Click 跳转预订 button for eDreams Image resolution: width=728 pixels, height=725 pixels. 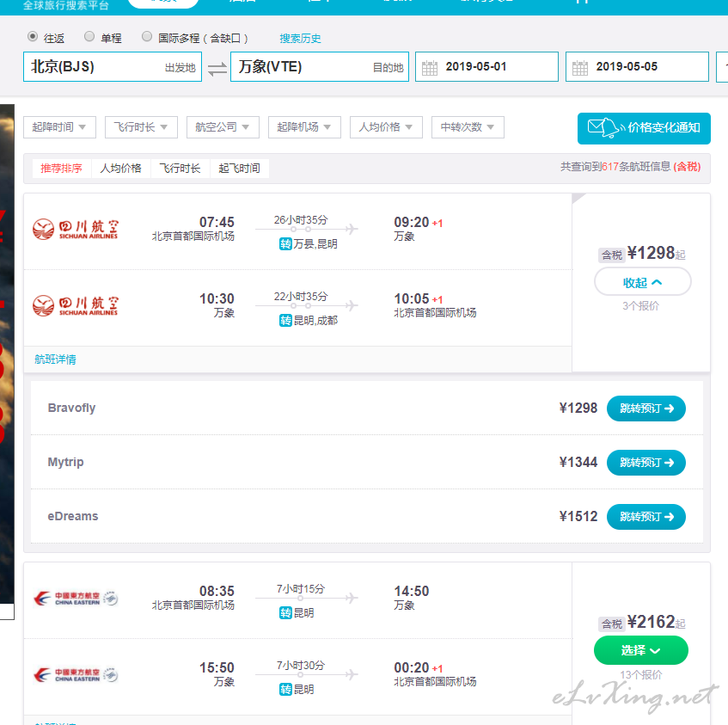point(645,517)
